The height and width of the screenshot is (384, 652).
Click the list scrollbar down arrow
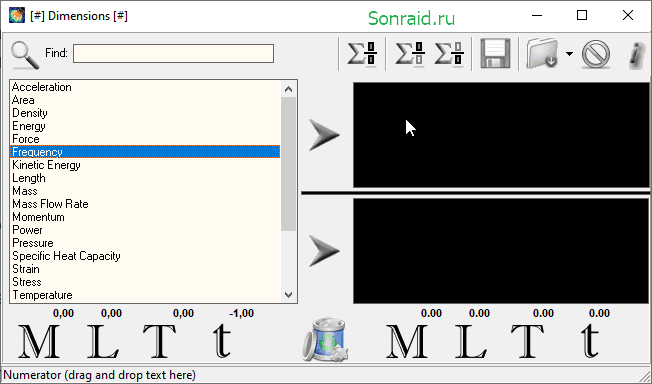pos(289,295)
